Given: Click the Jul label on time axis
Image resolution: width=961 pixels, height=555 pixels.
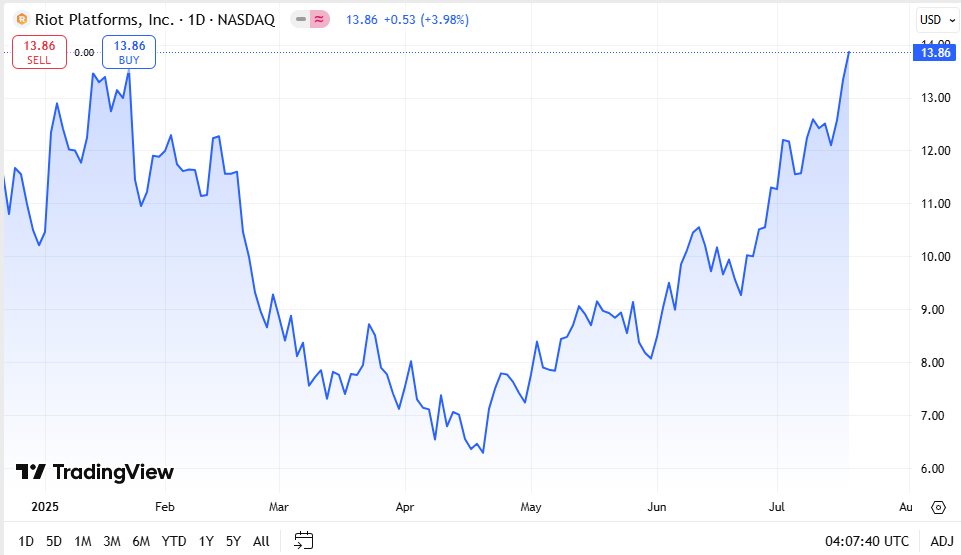Looking at the screenshot, I should 777,507.
